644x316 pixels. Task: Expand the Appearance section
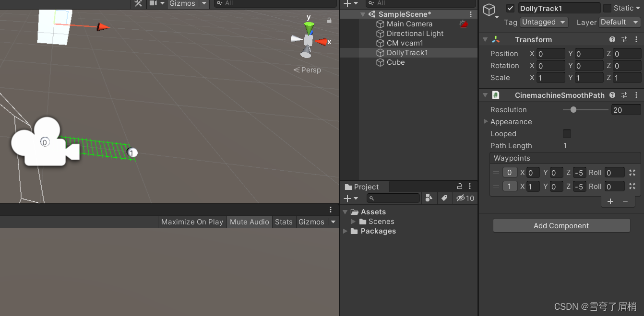click(x=486, y=121)
